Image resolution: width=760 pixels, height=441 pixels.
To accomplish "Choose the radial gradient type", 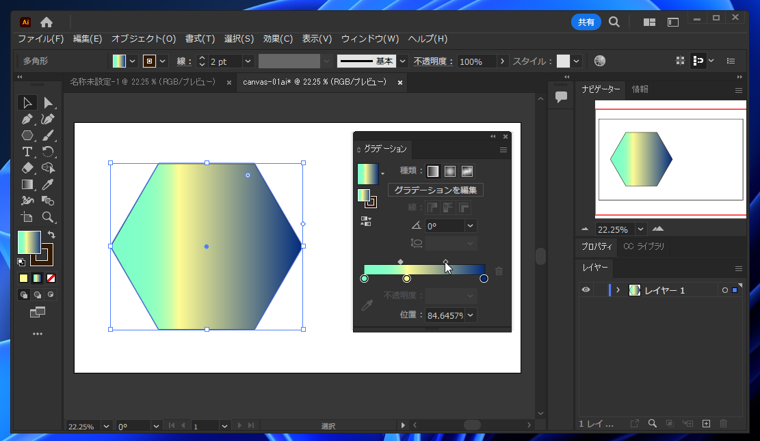I will (x=450, y=171).
